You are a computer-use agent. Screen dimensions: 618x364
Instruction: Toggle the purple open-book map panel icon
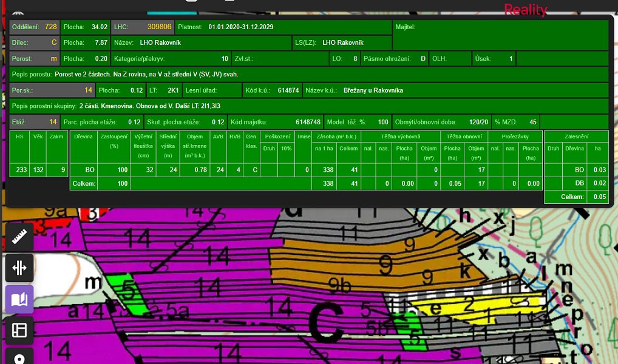pos(19,300)
